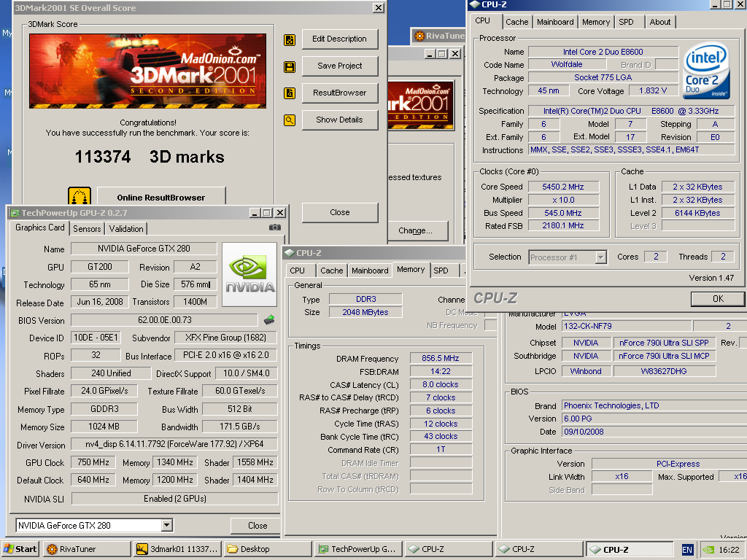This screenshot has height=560, width=747.
Task: Click Save Project button
Action: pyautogui.click(x=340, y=66)
